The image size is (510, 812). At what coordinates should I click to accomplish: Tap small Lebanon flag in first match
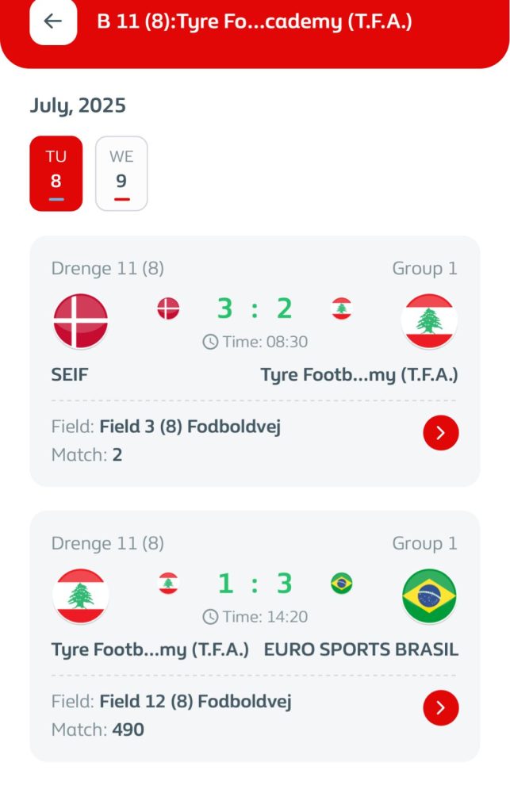tap(342, 308)
